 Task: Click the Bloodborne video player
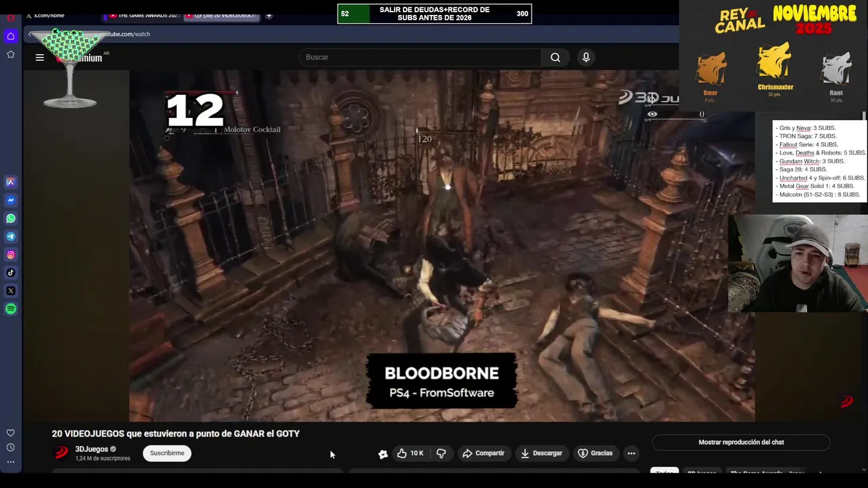click(441, 246)
